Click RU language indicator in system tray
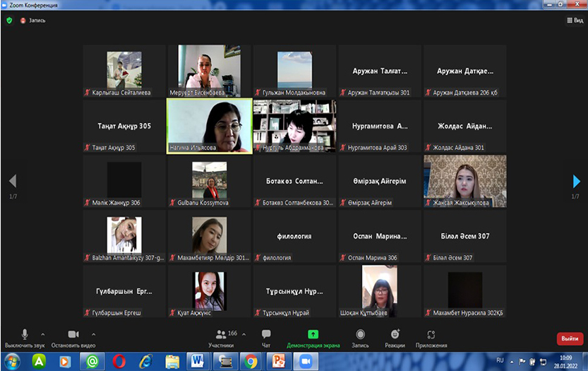Viewport: 588px width, 371px height. [500, 360]
